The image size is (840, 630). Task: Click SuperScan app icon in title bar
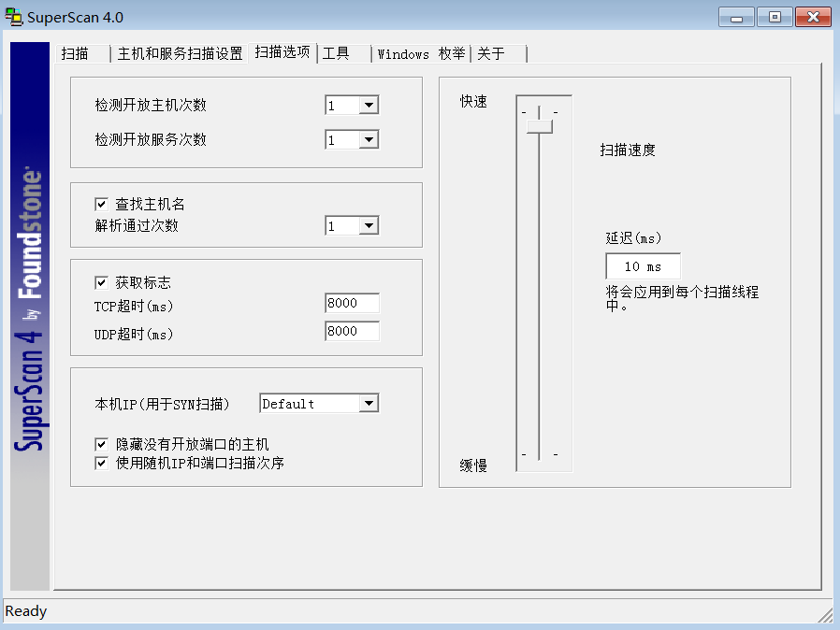(x=14, y=17)
